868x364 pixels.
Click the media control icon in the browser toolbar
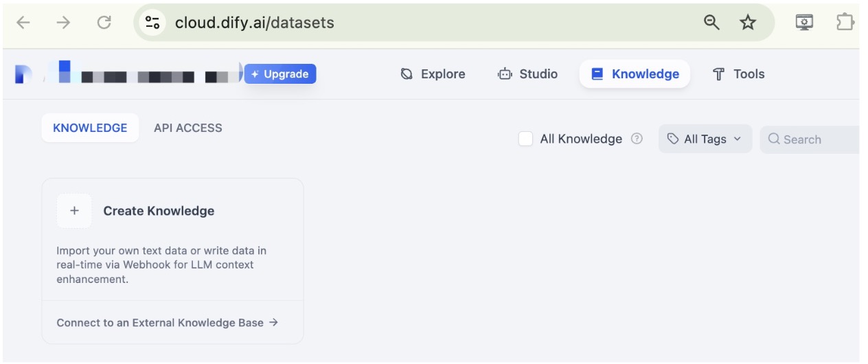[x=804, y=23]
